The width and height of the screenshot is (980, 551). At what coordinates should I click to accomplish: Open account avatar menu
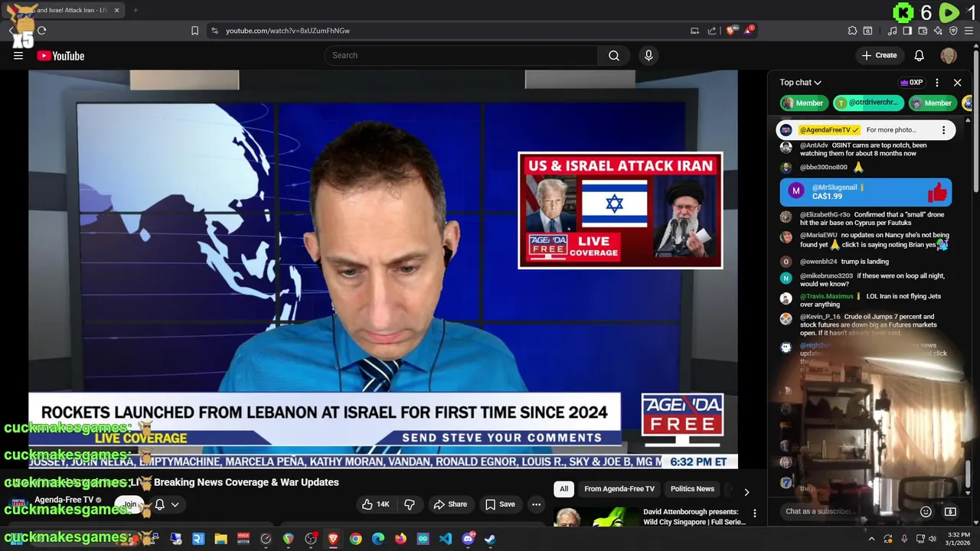[x=949, y=55]
